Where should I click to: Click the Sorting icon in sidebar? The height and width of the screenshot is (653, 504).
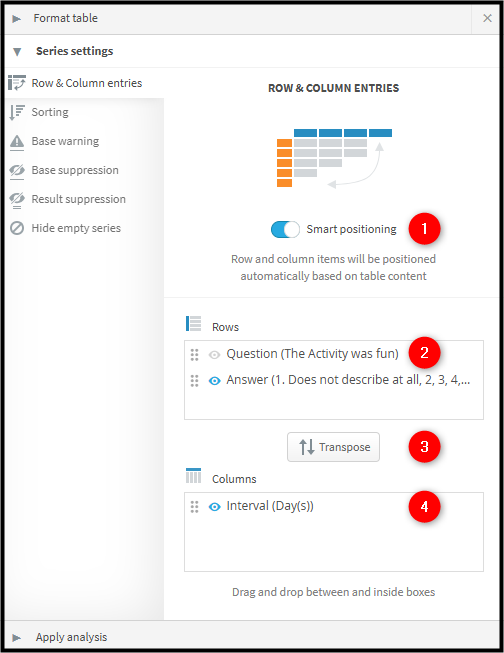[17, 112]
